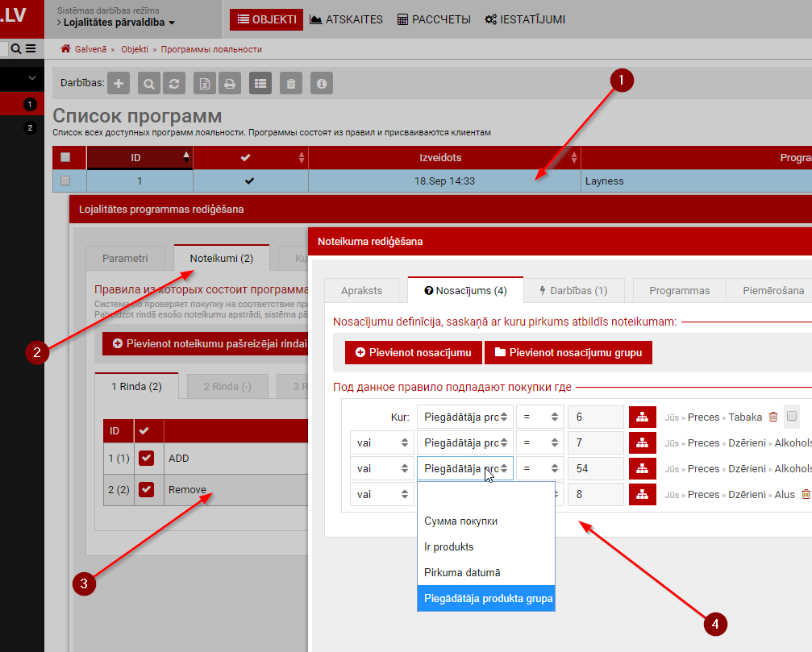The image size is (812, 652).
Task: Delete the Tabaka condition with trash icon
Action: click(773, 417)
